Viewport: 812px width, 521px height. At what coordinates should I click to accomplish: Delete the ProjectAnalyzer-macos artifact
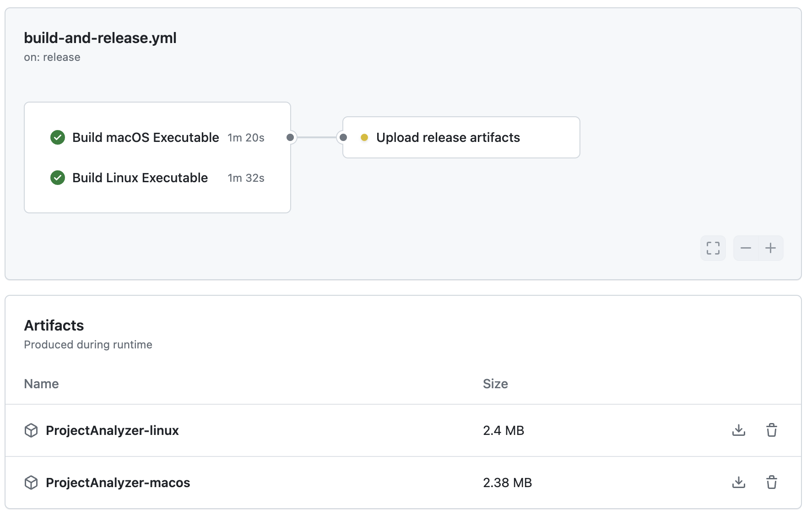pyautogui.click(x=771, y=482)
